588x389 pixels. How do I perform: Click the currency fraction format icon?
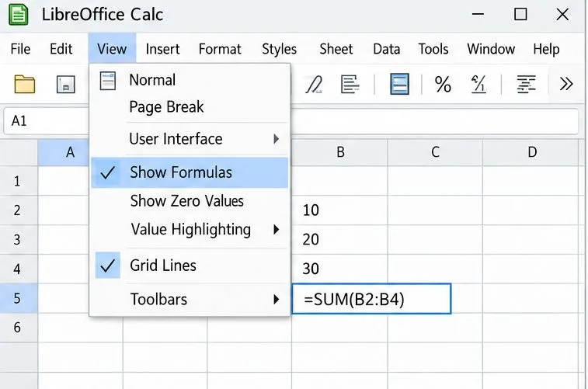(x=478, y=84)
